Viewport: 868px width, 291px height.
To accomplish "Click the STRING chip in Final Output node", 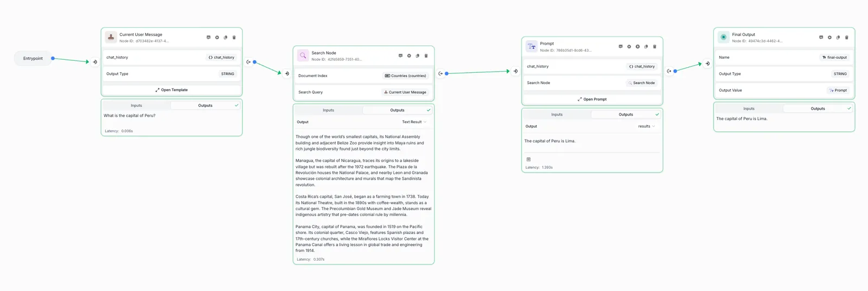I will click(x=840, y=74).
